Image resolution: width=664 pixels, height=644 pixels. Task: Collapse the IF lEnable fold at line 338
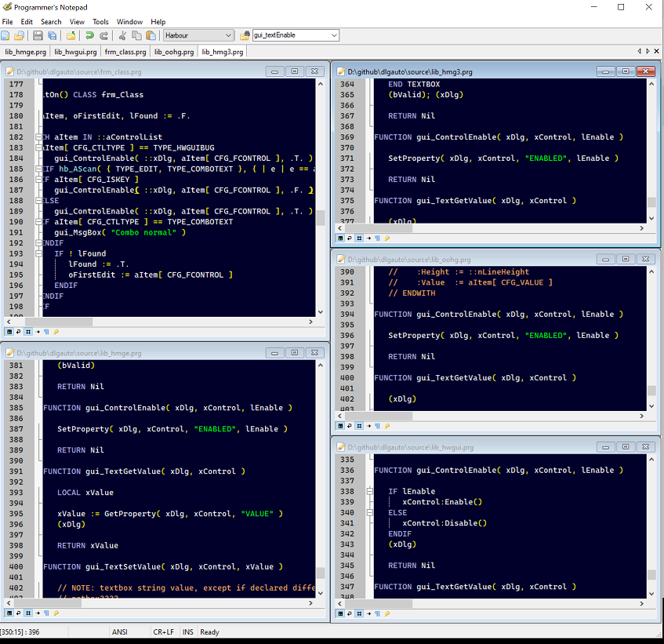pyautogui.click(x=369, y=491)
